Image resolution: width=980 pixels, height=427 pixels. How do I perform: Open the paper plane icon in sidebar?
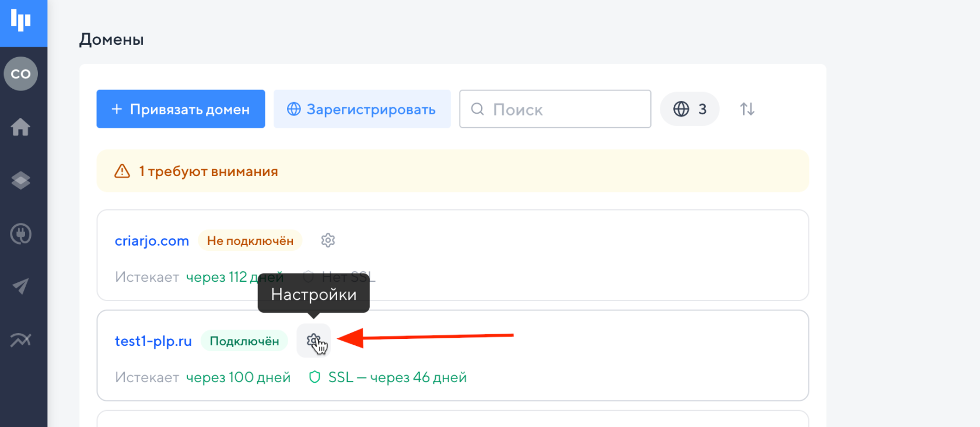(21, 286)
